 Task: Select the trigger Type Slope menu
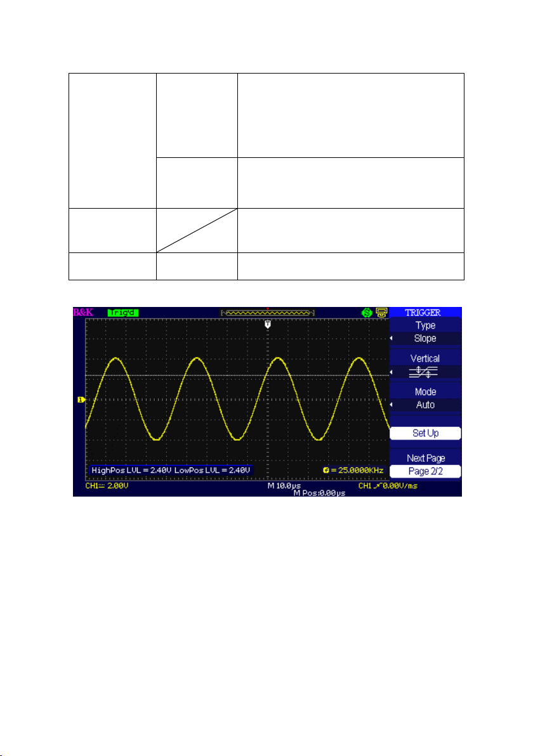pyautogui.click(x=425, y=332)
